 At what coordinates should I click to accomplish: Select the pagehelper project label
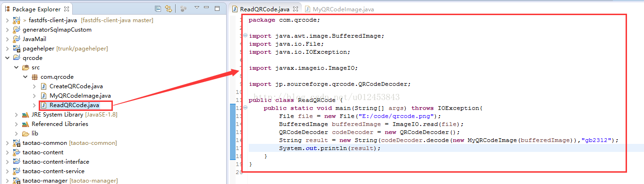[38, 48]
